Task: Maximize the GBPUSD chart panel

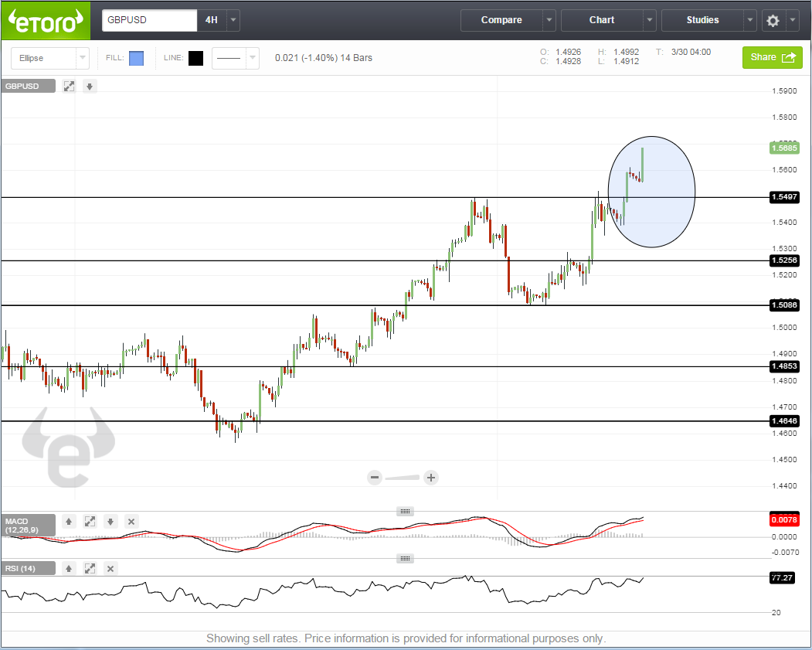Action: coord(69,87)
